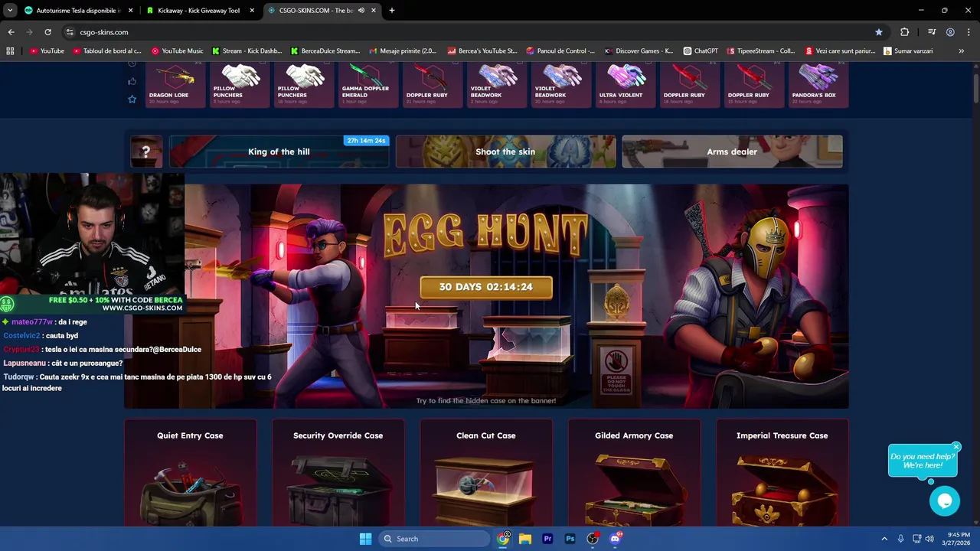Image resolution: width=980 pixels, height=551 pixels.
Task: Open the Shoot the skin game
Action: click(505, 152)
